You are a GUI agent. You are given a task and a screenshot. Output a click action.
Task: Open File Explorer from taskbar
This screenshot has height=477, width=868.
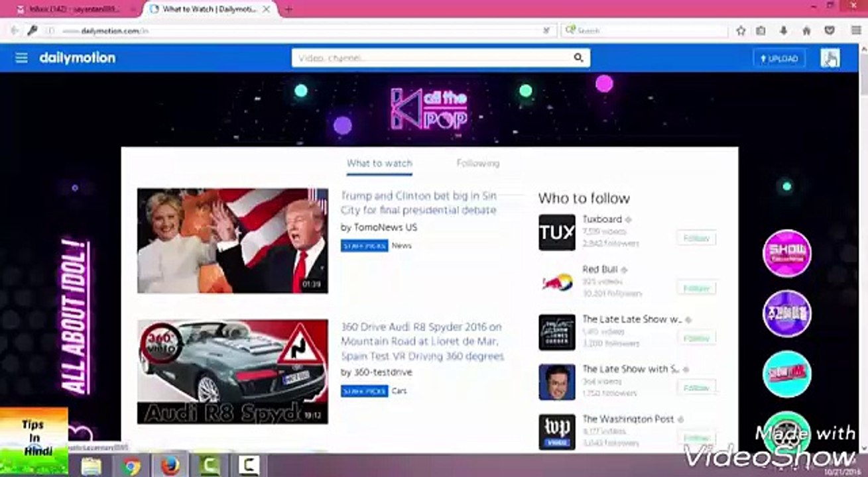click(91, 466)
